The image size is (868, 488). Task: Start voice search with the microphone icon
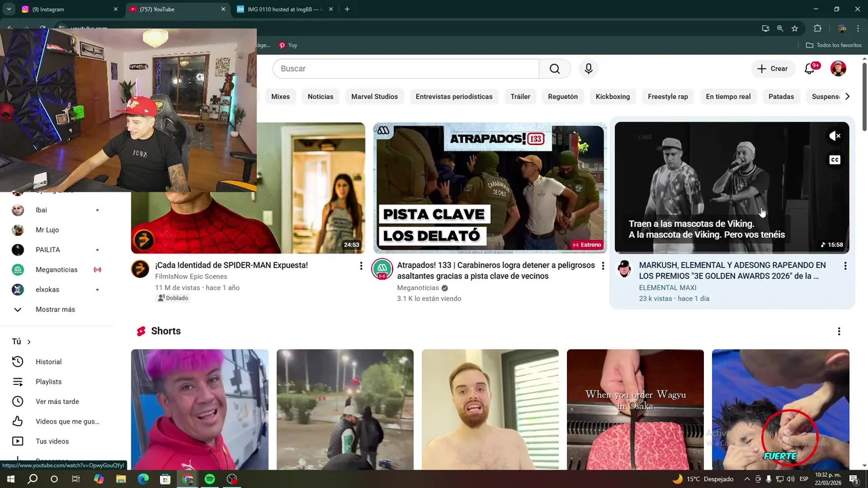[x=589, y=68]
